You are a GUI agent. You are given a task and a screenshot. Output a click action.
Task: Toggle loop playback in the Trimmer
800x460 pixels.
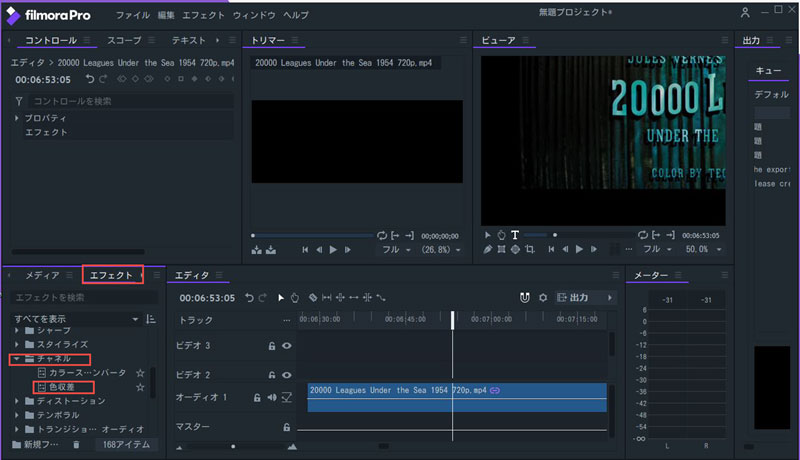(382, 236)
